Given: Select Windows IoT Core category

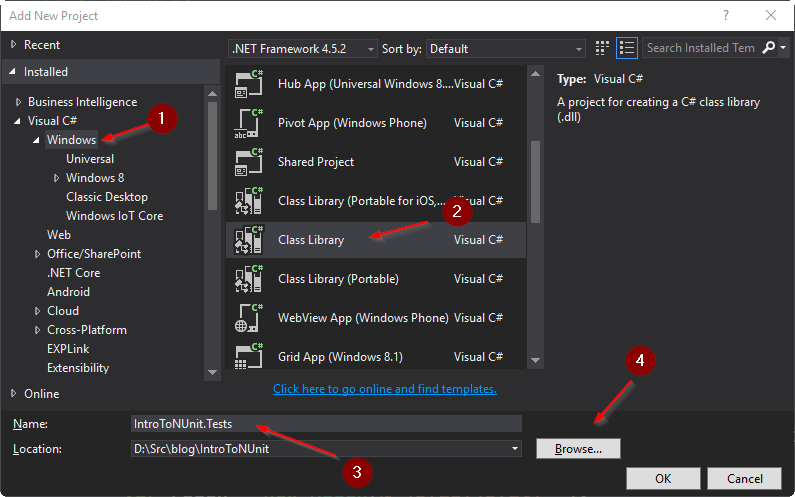Looking at the screenshot, I should click(x=115, y=216).
